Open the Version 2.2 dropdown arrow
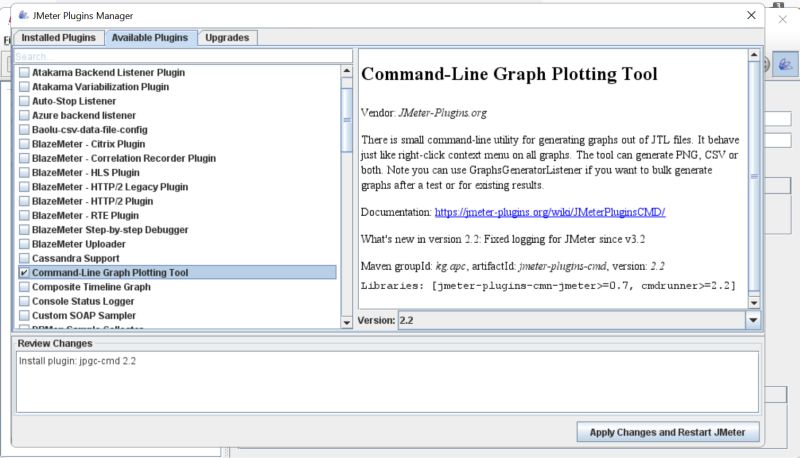Viewport: 800px width, 458px height. (753, 320)
